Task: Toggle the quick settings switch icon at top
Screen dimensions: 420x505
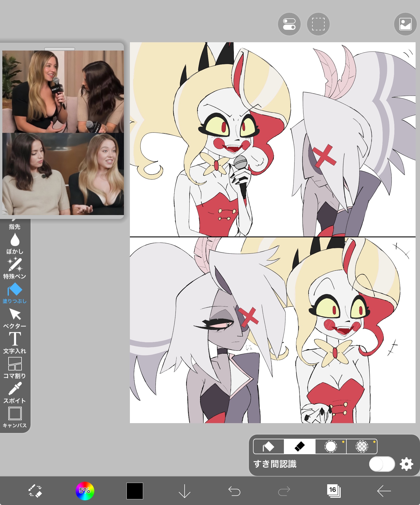Action: pyautogui.click(x=289, y=24)
